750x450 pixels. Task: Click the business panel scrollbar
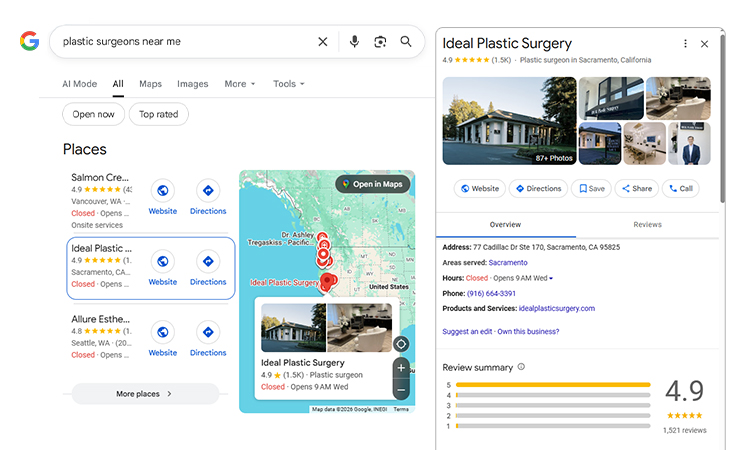722,117
